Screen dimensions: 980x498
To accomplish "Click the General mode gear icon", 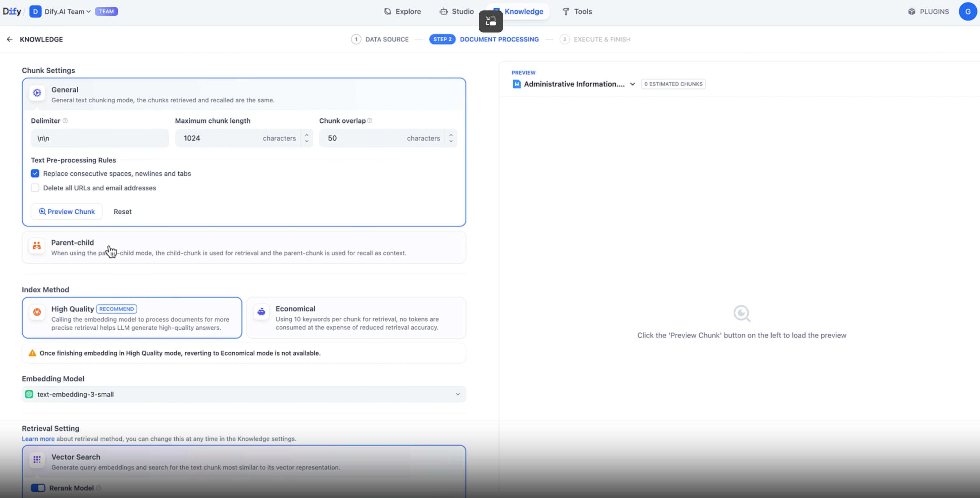I will [x=37, y=93].
